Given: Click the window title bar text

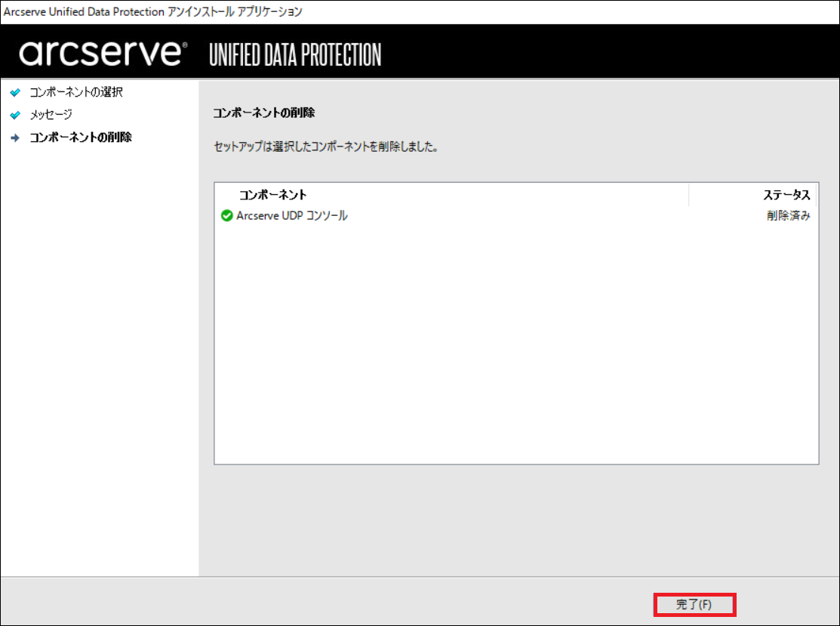Looking at the screenshot, I should (x=153, y=12).
